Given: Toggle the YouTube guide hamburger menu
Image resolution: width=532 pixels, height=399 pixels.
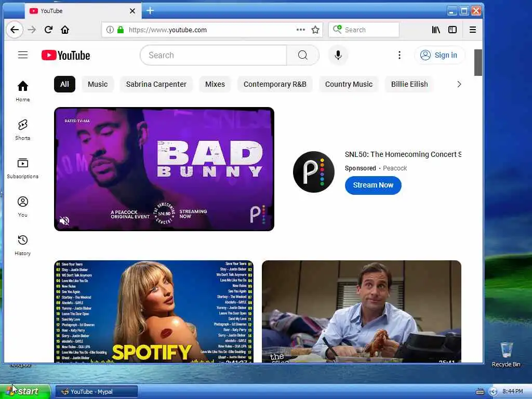Looking at the screenshot, I should pos(23,55).
